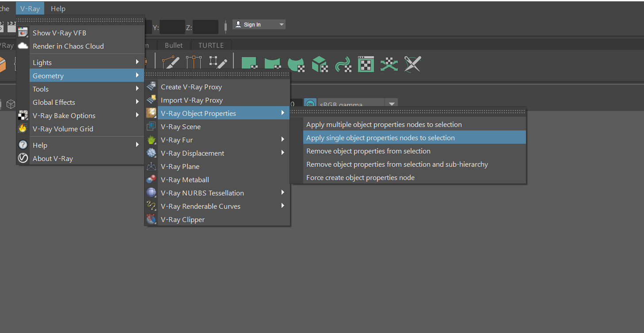644x333 pixels.
Task: Open the Help menu in menu bar
Action: (x=58, y=8)
